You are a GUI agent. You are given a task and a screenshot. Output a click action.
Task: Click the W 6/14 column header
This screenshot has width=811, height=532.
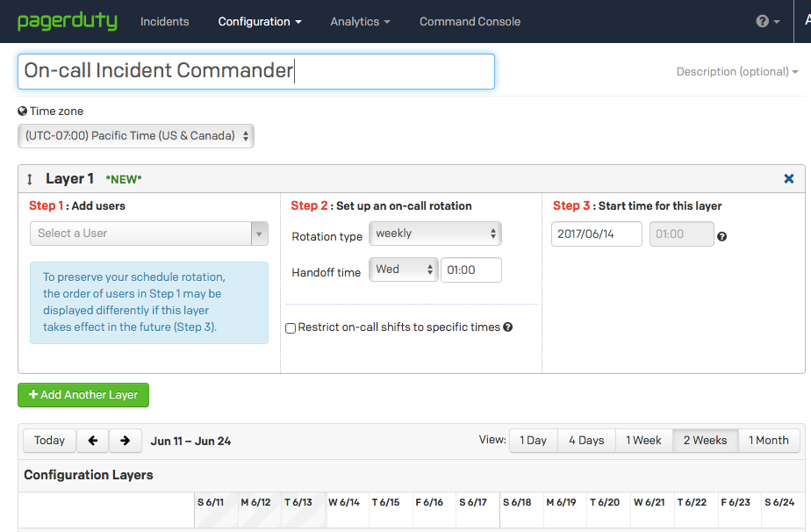click(344, 502)
